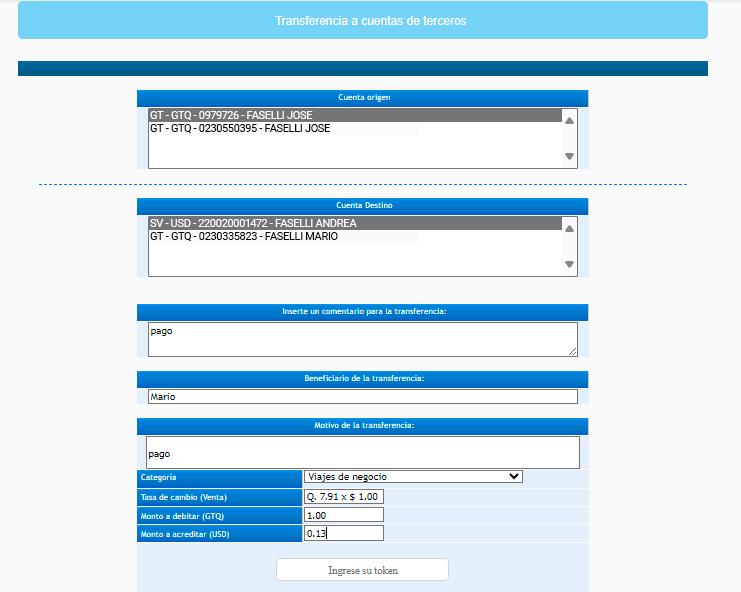Click the Cuenta origen section header
The width and height of the screenshot is (741, 592).
[362, 98]
